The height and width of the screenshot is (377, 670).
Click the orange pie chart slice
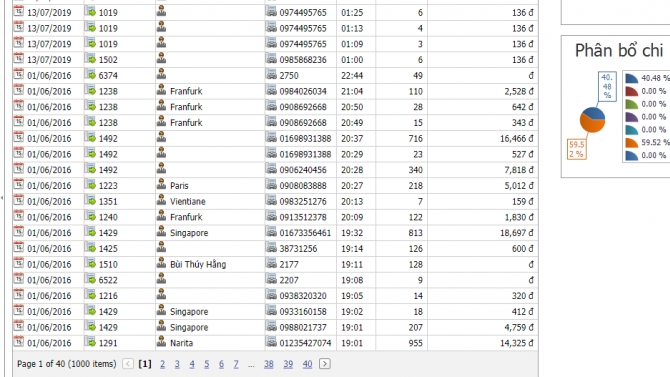pyautogui.click(x=591, y=125)
